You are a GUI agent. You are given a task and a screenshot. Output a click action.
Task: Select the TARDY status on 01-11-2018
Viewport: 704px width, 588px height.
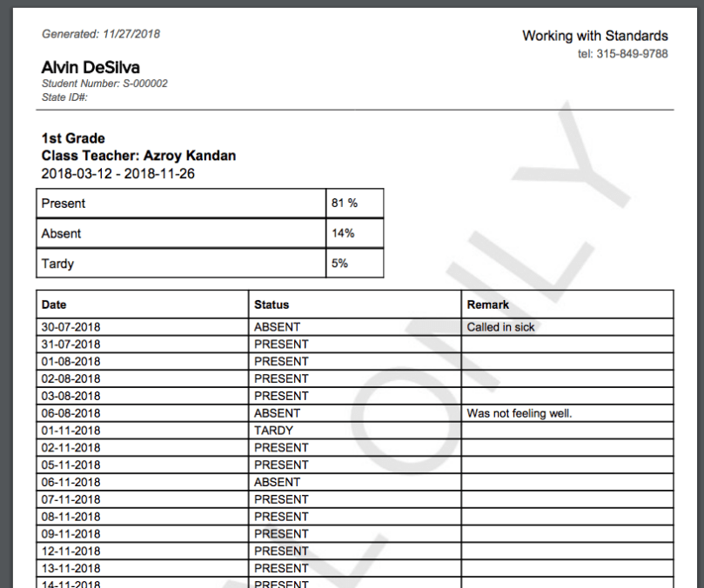click(x=273, y=430)
